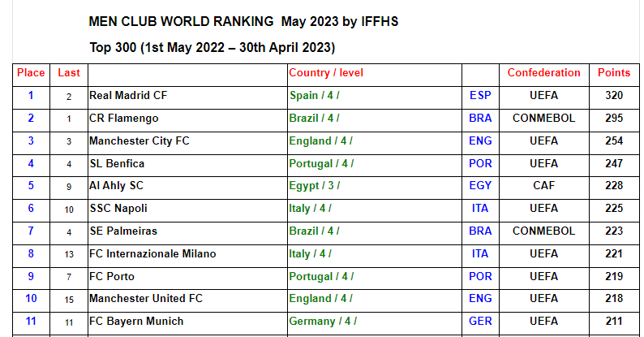Click Manchester City FC in the table
The image size is (644, 337).
[139, 141]
